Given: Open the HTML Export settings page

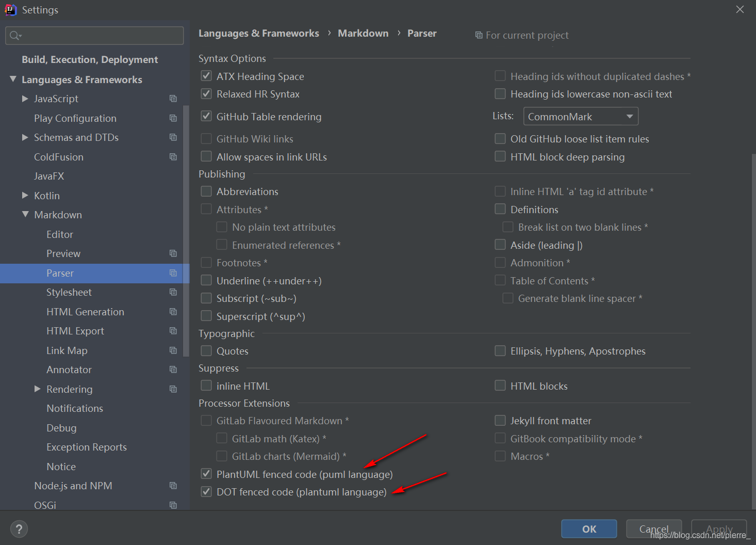Looking at the screenshot, I should (x=75, y=331).
